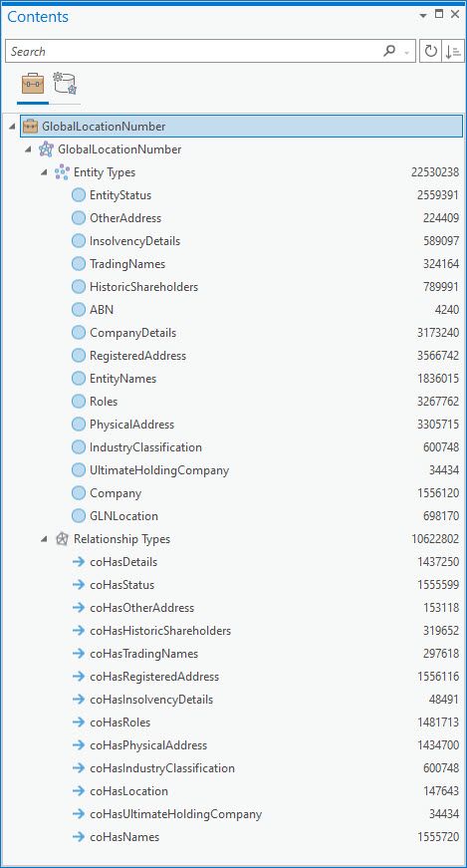Click the coHasStatus relationship arrow icon
This screenshot has width=467, height=868.
79,585
